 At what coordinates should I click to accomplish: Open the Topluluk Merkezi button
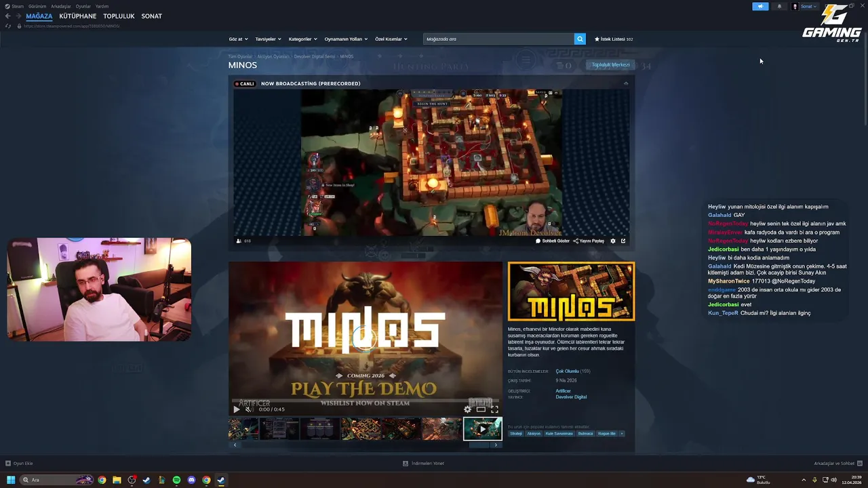610,64
